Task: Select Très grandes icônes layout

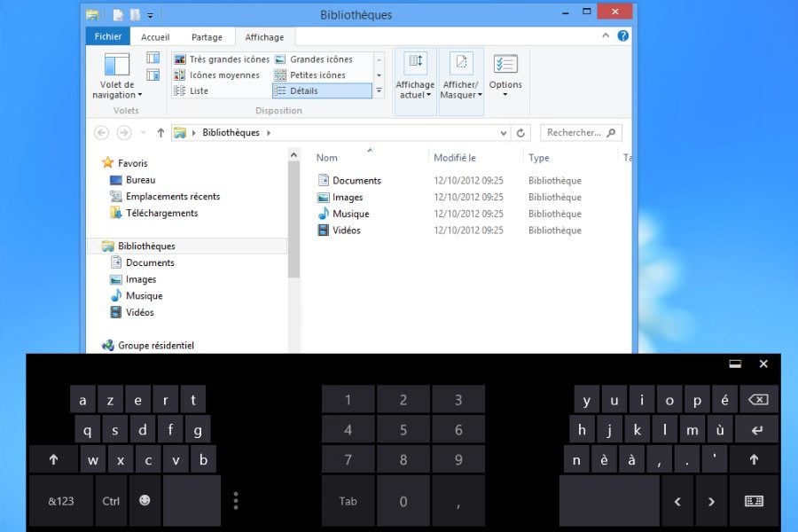Action: (x=222, y=59)
